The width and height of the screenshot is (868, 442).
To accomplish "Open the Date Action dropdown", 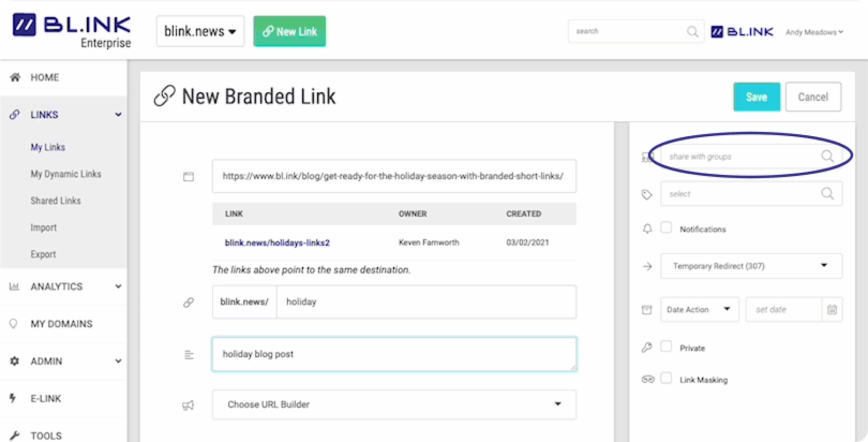I will [699, 310].
